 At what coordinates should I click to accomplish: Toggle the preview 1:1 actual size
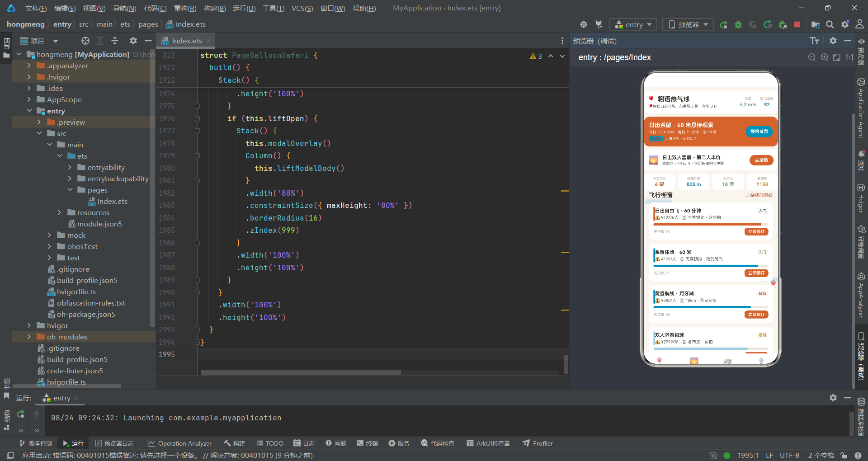pyautogui.click(x=849, y=57)
